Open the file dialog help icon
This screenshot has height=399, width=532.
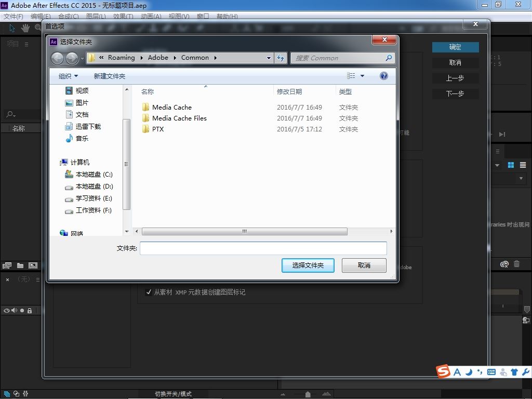click(x=384, y=76)
